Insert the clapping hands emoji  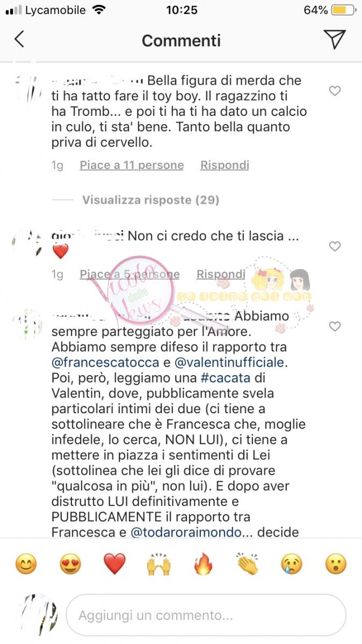248,565
